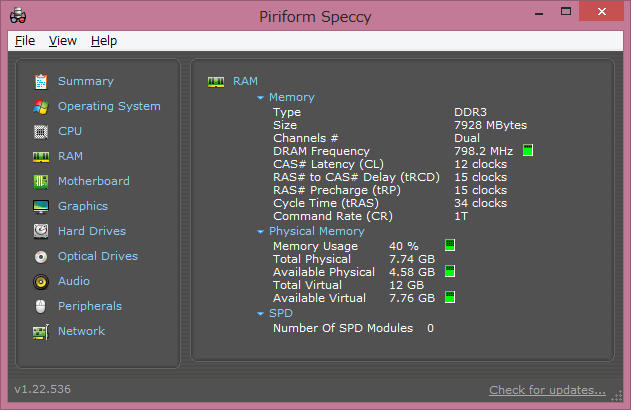Click the Audio speaker icon
Viewport: 631px width, 410px height.
(x=41, y=282)
